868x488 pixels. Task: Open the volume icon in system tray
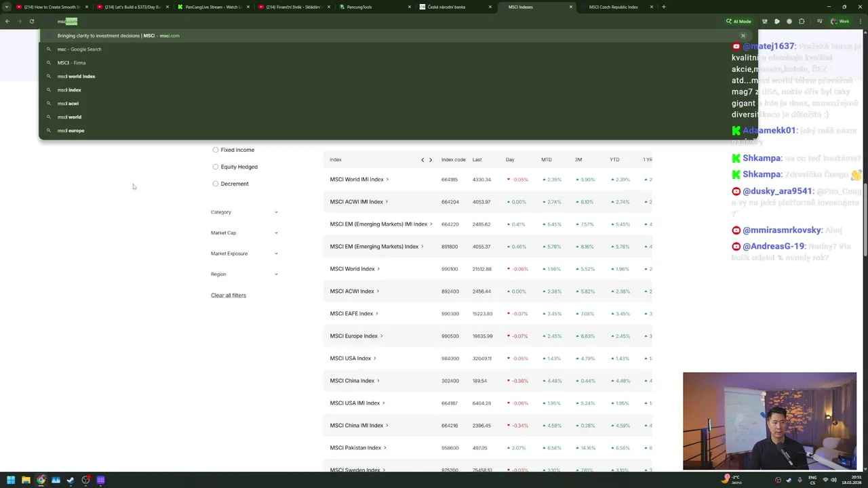coord(833,480)
